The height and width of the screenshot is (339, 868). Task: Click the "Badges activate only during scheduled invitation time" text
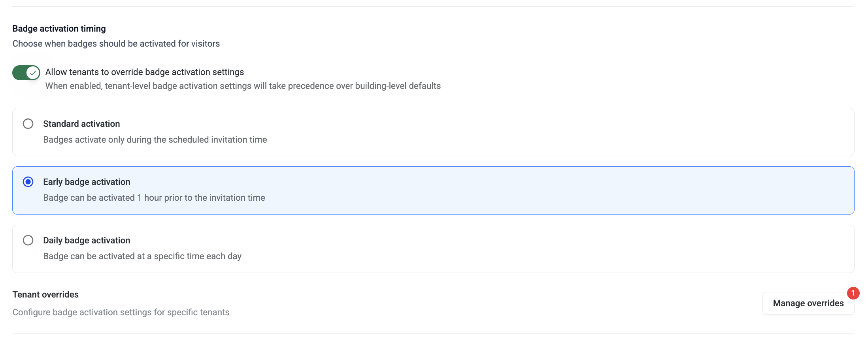(155, 139)
